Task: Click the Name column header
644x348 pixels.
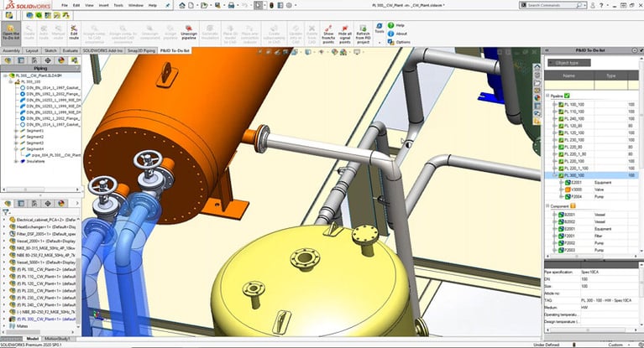Action: pyautogui.click(x=568, y=76)
